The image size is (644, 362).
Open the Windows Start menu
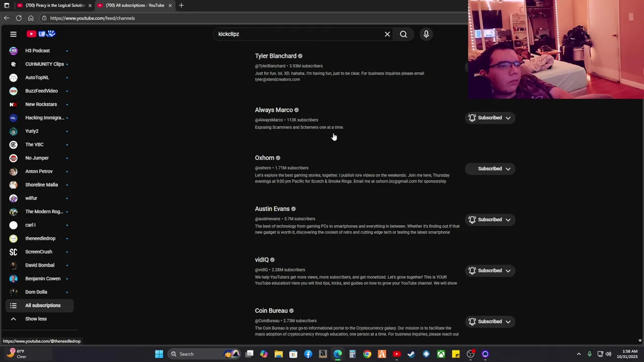coord(159,354)
